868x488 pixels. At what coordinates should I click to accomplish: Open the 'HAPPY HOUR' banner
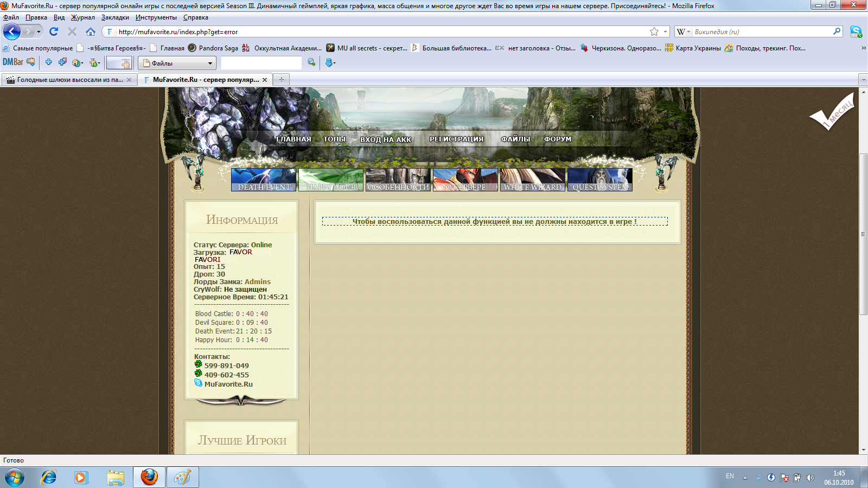[x=331, y=179]
